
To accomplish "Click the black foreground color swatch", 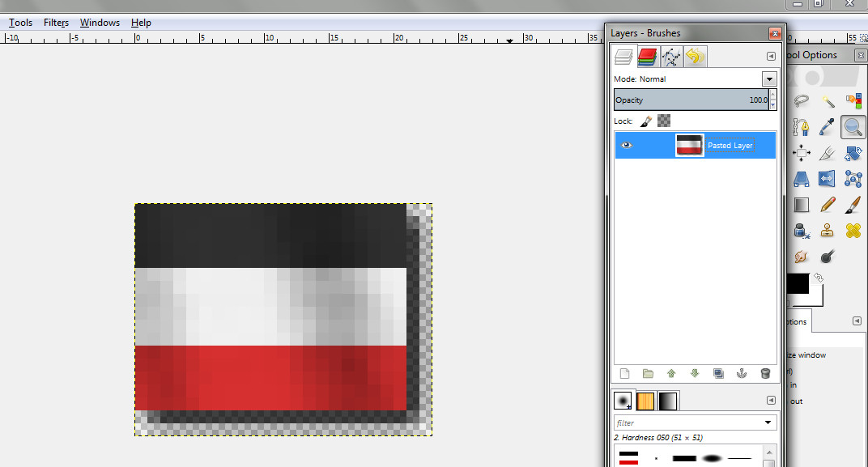I will (798, 285).
